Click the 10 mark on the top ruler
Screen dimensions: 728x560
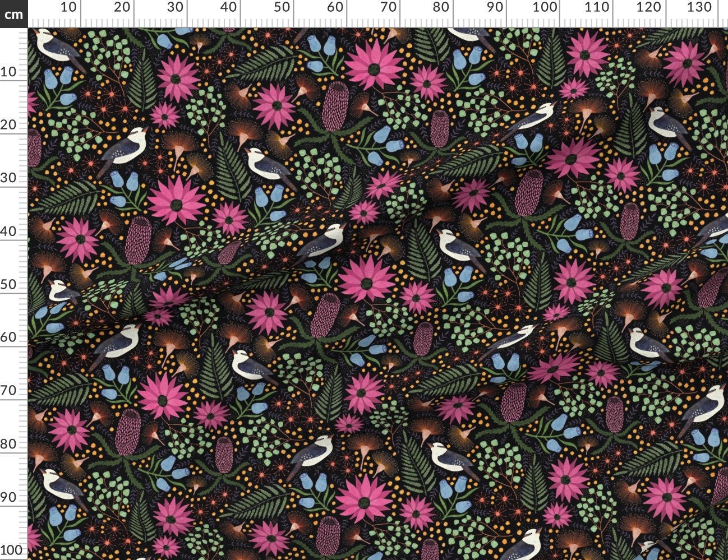pyautogui.click(x=69, y=7)
